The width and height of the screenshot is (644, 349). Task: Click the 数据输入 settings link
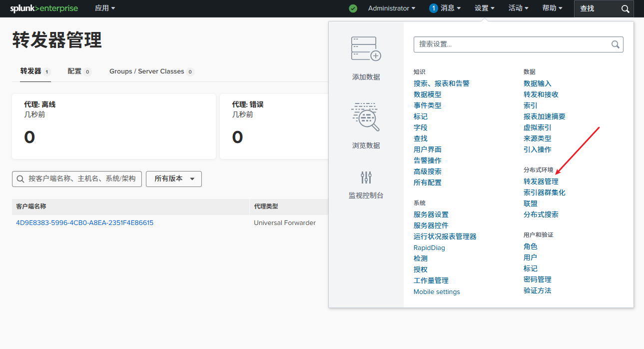[x=537, y=83]
